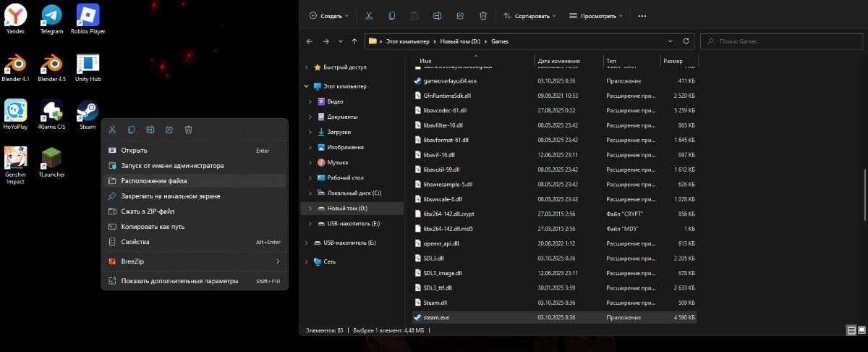
Task: Click the Share icon in the Explorer toolbar
Action: click(x=460, y=15)
